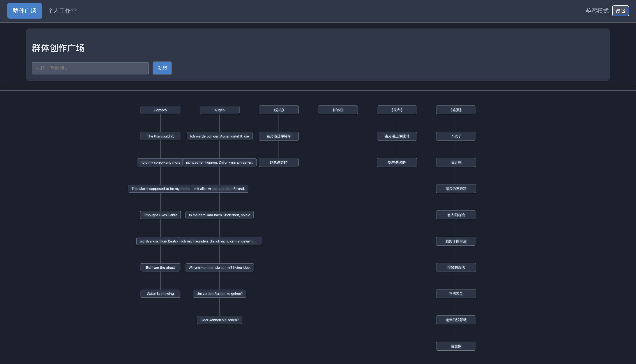Click the node 'Satan is chewing'
Image resolution: width=636 pixels, height=364 pixels.
click(160, 294)
